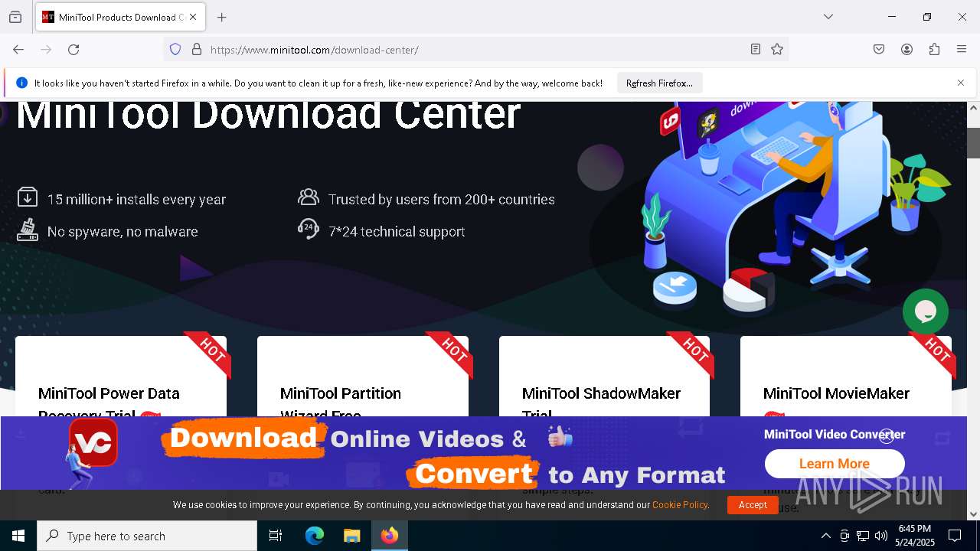This screenshot has width=980, height=551.
Task: Click the taskbar search box
Action: (x=147, y=536)
